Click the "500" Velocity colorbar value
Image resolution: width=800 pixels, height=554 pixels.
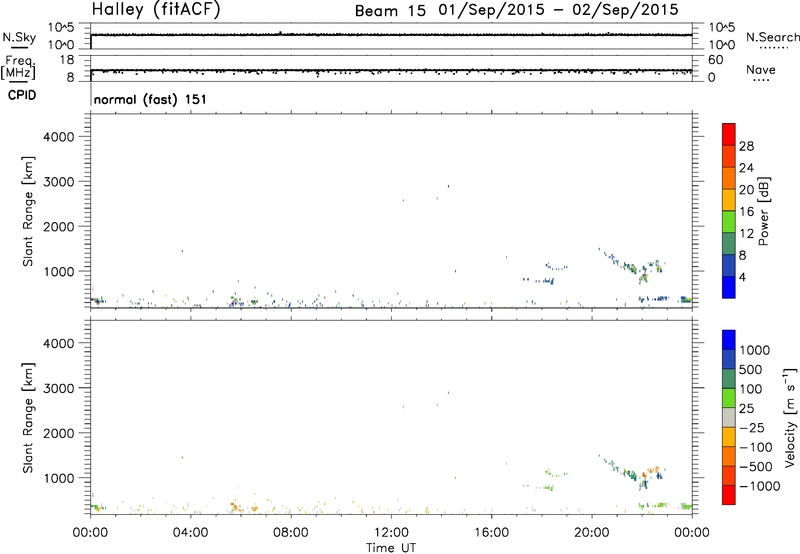(x=753, y=369)
